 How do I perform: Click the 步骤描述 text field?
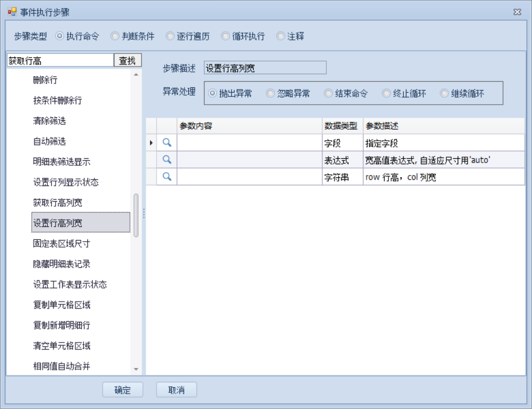265,68
